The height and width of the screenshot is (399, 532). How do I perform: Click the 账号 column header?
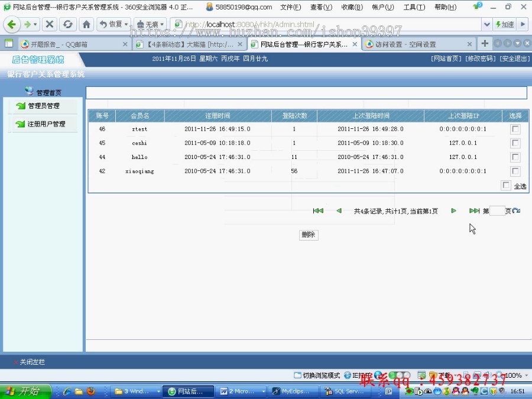pyautogui.click(x=102, y=116)
